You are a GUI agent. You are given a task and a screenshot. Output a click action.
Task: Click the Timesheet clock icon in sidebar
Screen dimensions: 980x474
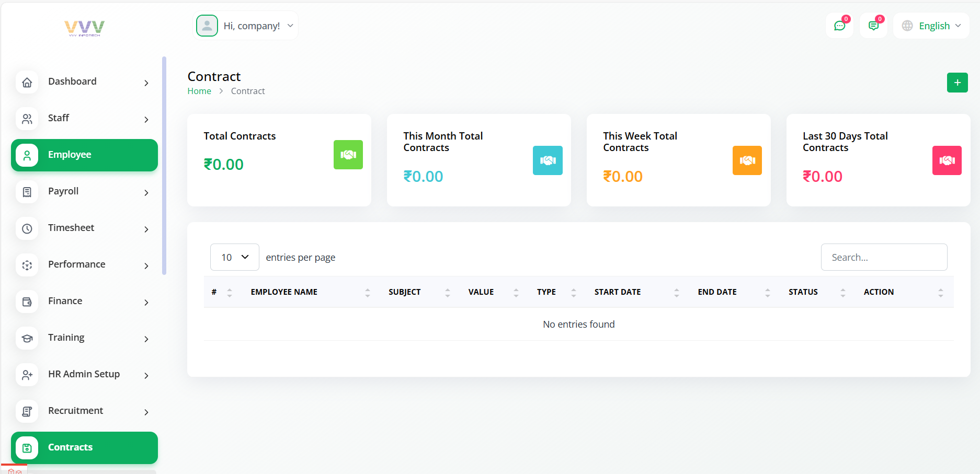pyautogui.click(x=27, y=228)
